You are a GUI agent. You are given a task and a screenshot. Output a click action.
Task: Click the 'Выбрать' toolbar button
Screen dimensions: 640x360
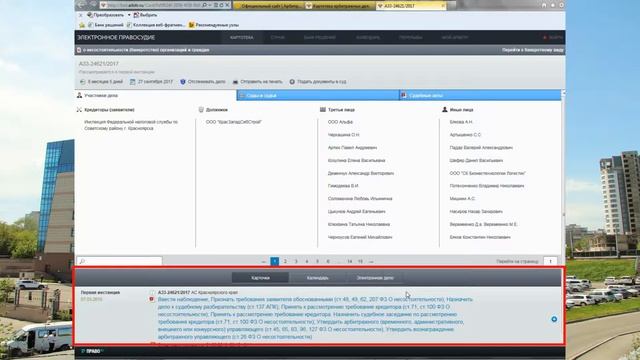pos(145,15)
